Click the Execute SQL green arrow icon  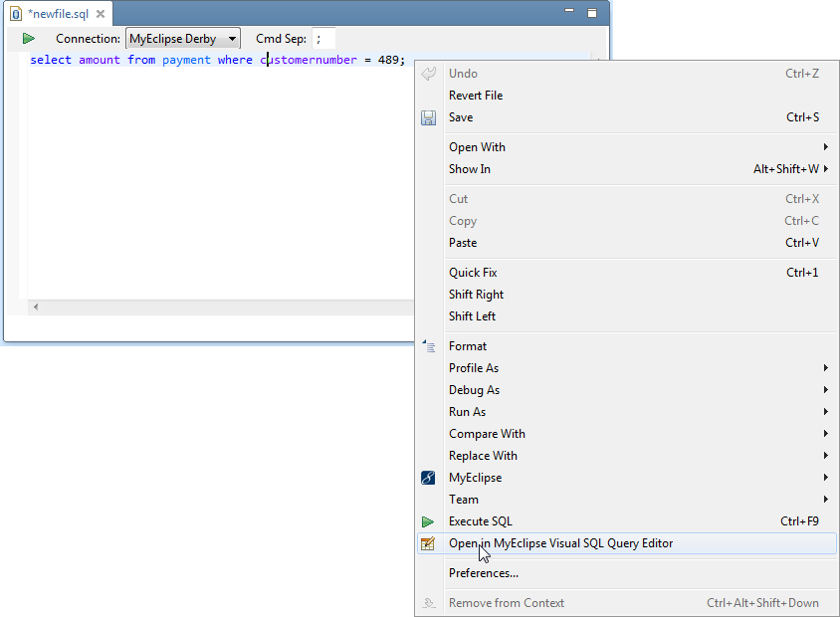428,521
